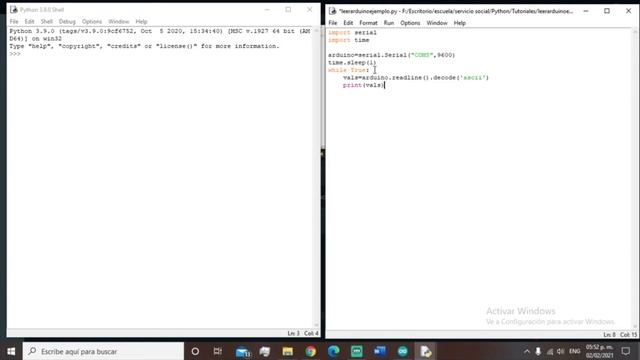Viewport: 640px width, 360px height.
Task: Click the >>> prompt in Python Shell
Action: pyautogui.click(x=15, y=54)
